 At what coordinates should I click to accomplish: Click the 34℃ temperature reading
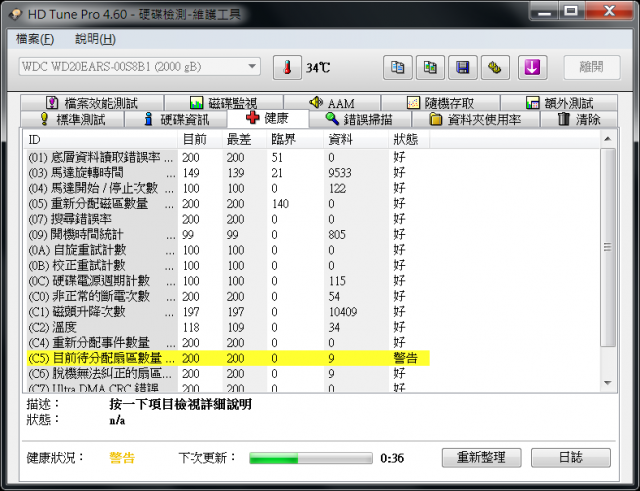pos(318,67)
